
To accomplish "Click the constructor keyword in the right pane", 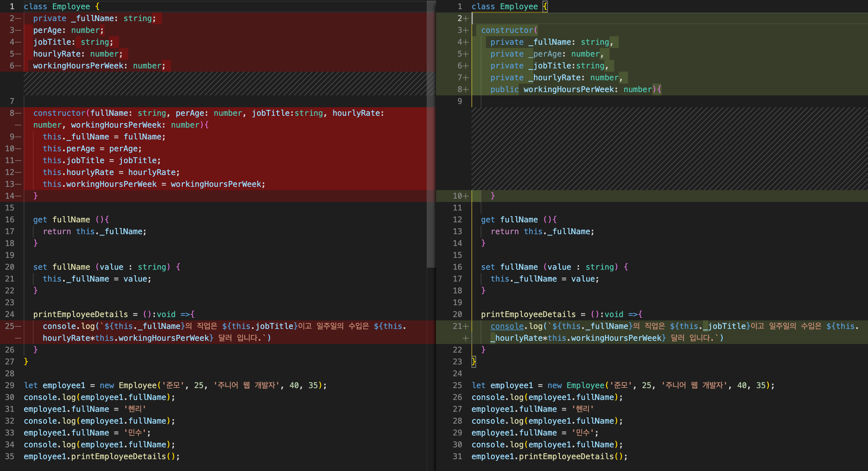I will coord(507,30).
